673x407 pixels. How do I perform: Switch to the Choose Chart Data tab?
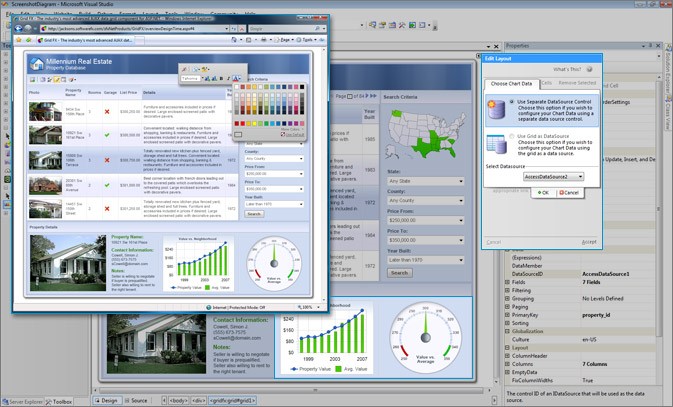511,84
